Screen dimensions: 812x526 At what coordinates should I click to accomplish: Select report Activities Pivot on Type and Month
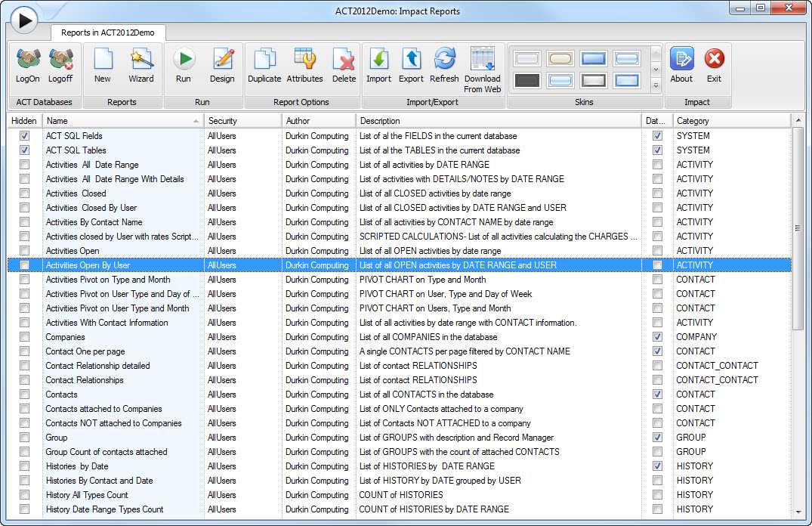point(108,280)
